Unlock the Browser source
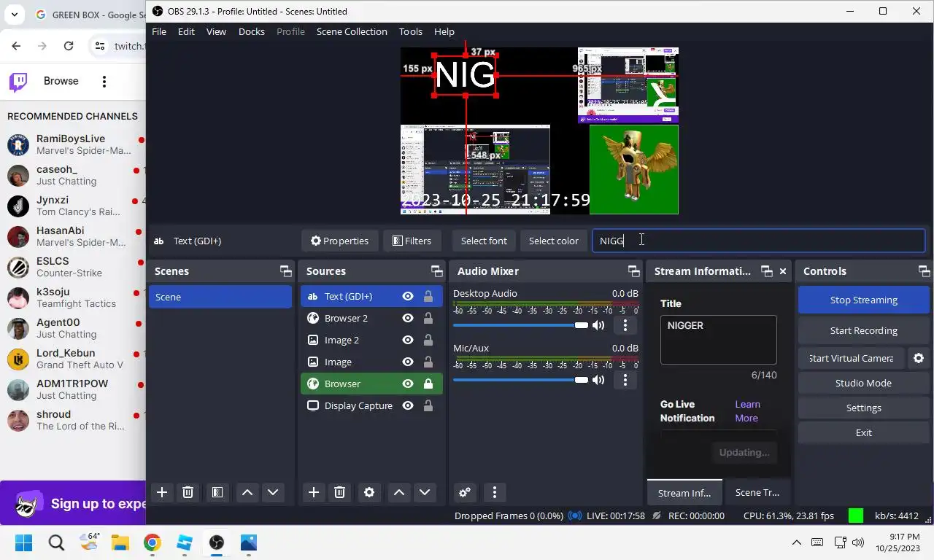Viewport: 934px width, 560px height. (428, 384)
